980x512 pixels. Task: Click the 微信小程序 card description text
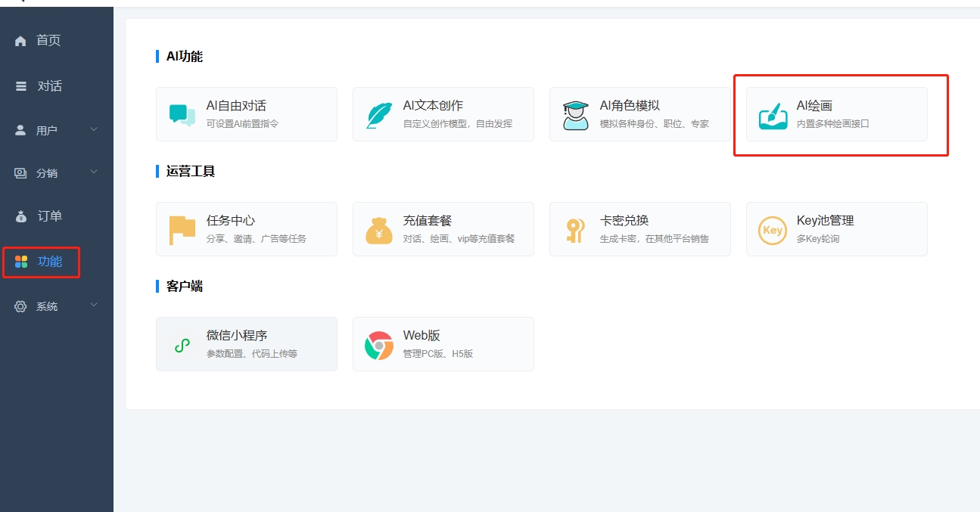251,354
